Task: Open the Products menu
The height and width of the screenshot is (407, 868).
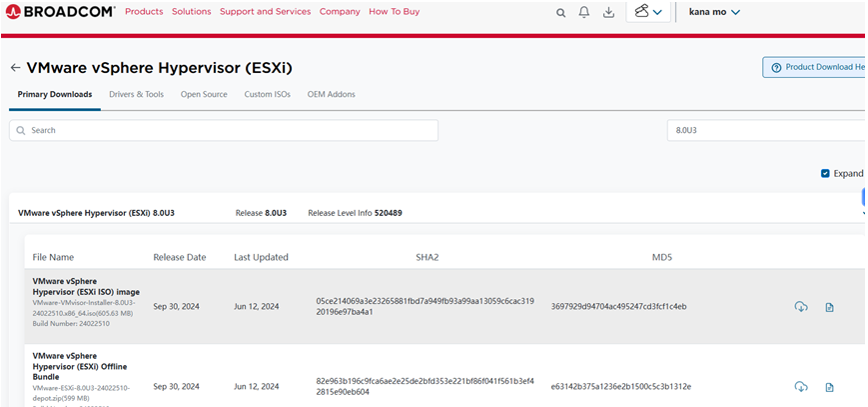Action: pos(144,11)
